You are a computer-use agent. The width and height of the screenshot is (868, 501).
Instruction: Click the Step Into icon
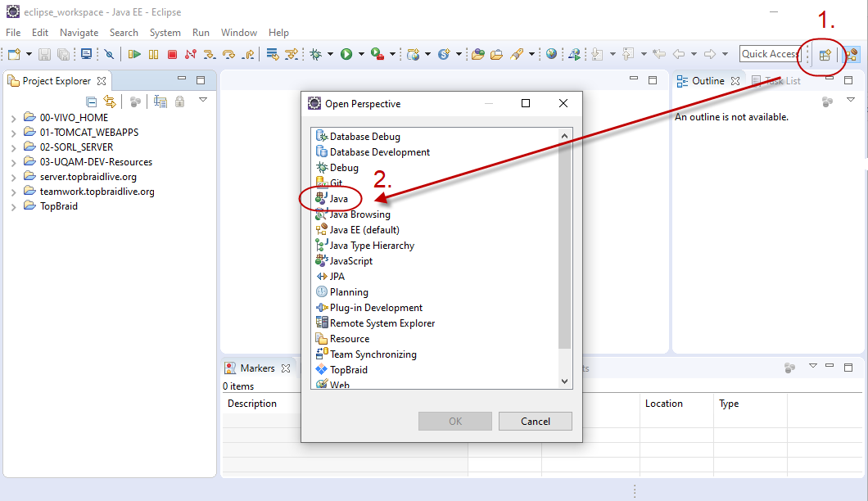coord(210,54)
